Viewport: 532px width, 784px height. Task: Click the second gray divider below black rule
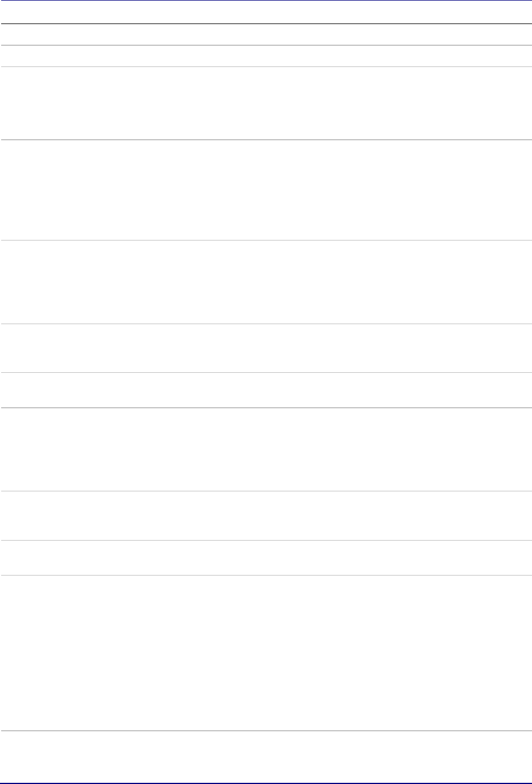266,67
